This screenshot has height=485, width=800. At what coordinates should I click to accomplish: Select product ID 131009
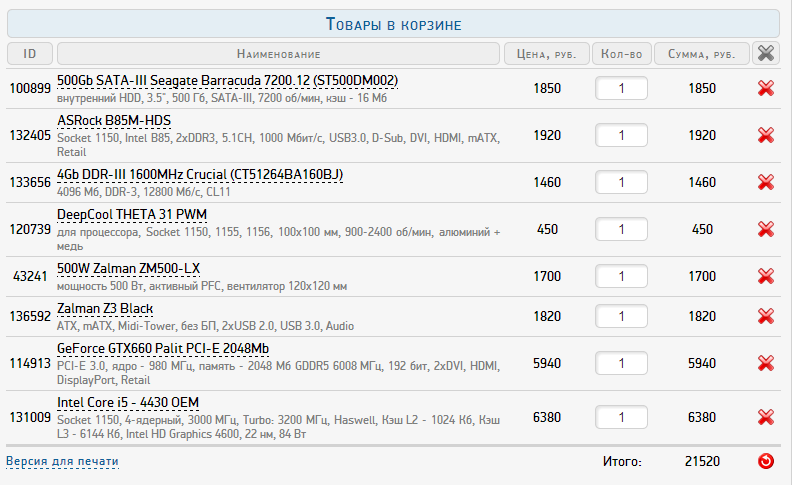click(x=30, y=417)
